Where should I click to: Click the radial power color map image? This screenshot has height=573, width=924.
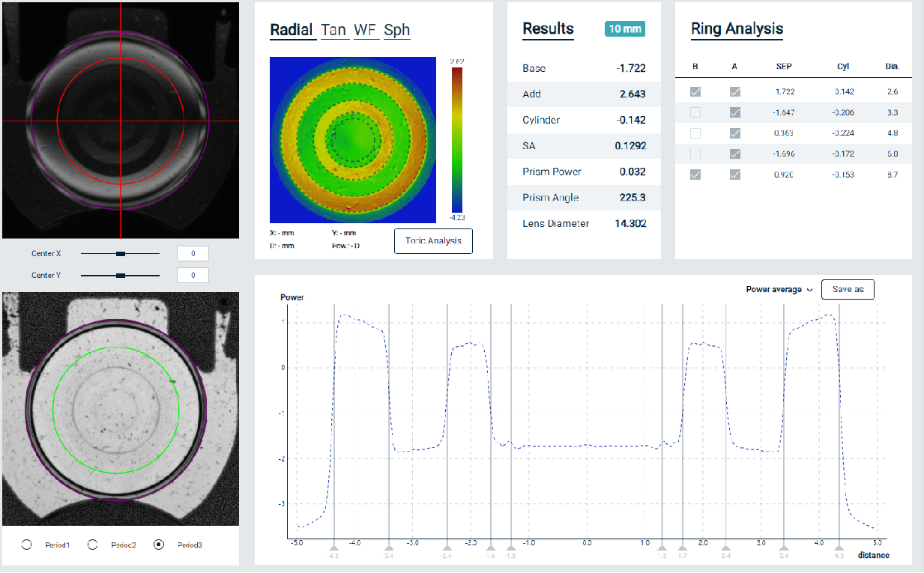pos(353,139)
